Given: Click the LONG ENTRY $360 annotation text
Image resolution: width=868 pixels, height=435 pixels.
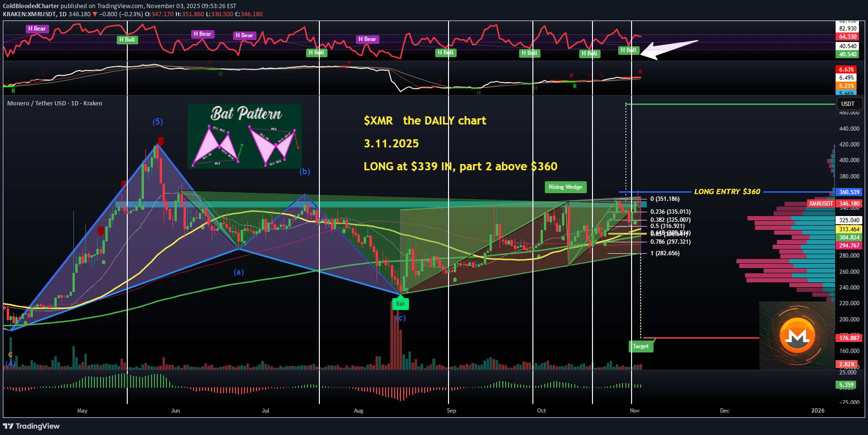Looking at the screenshot, I should pos(727,192).
